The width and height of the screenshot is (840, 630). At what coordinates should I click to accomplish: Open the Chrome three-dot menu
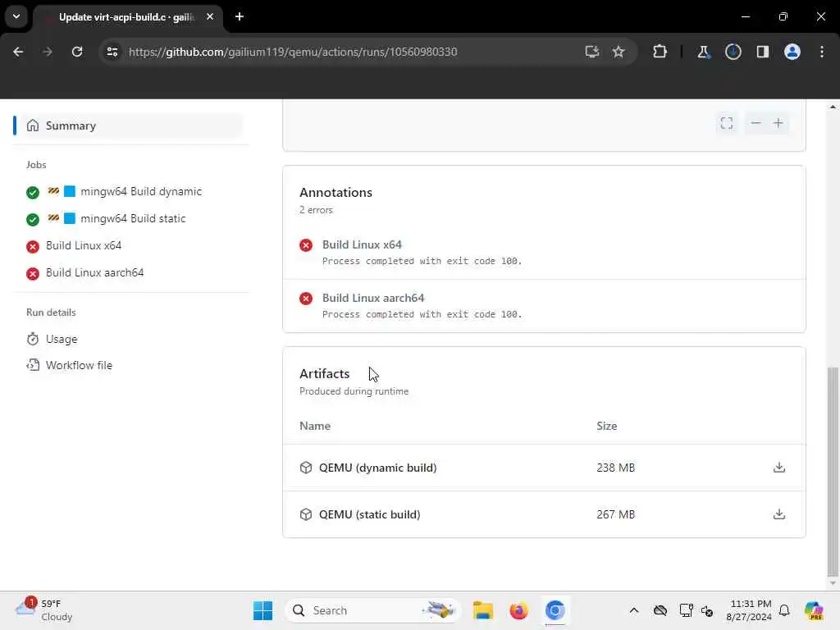point(822,52)
